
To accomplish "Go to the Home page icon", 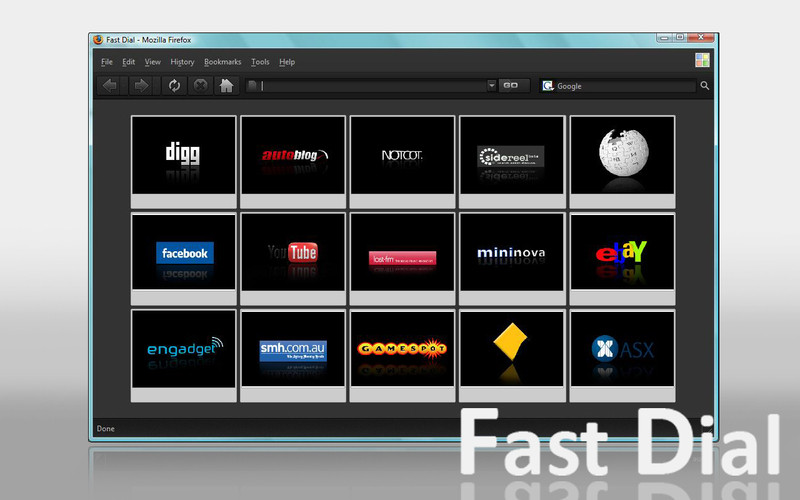I will [x=226, y=86].
